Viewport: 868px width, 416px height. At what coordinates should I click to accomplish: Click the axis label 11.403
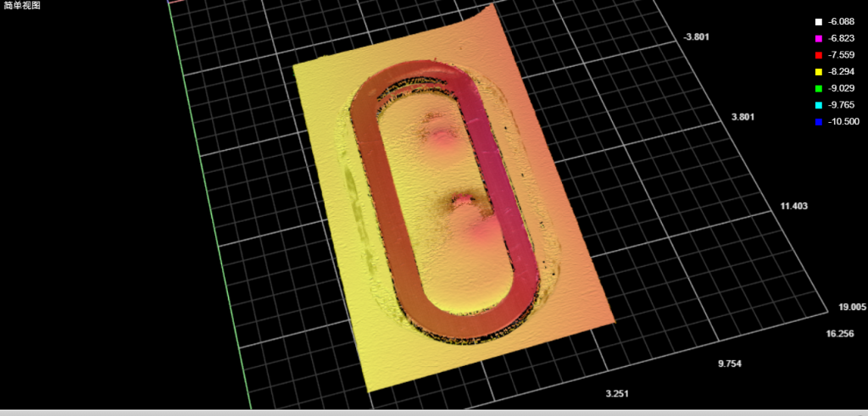793,206
